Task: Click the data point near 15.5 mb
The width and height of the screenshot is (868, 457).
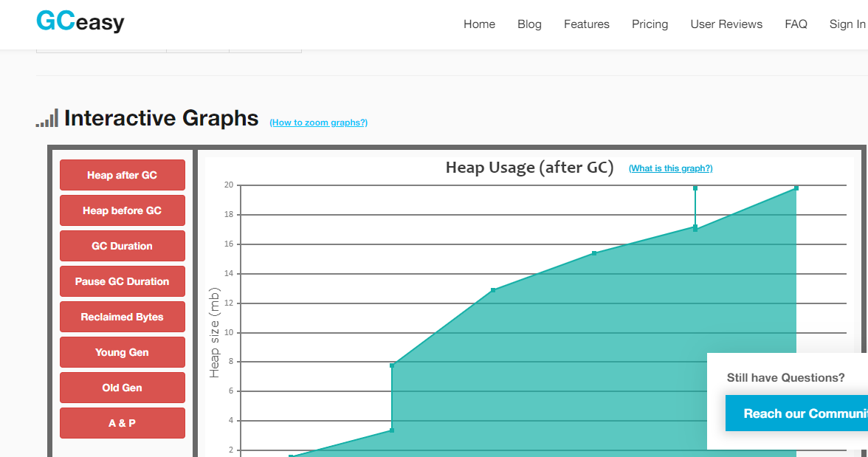Action: pos(594,253)
